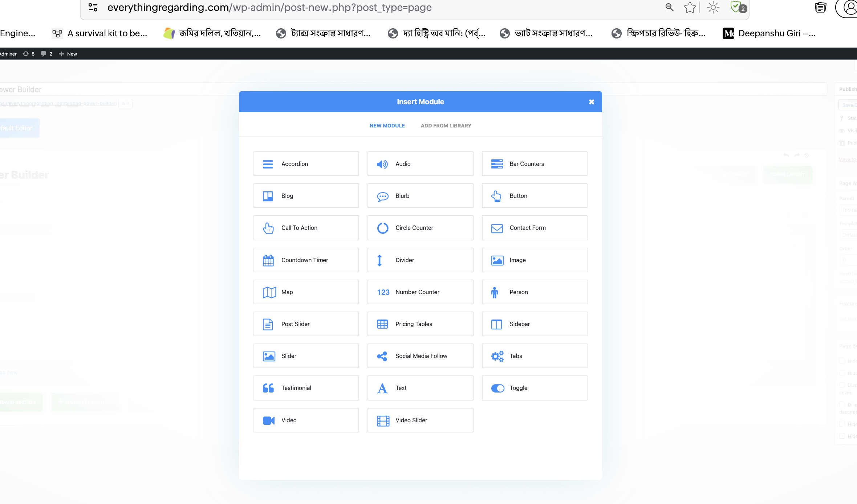Click the Tabs gears icon
Image resolution: width=857 pixels, height=504 pixels.
[x=497, y=356]
